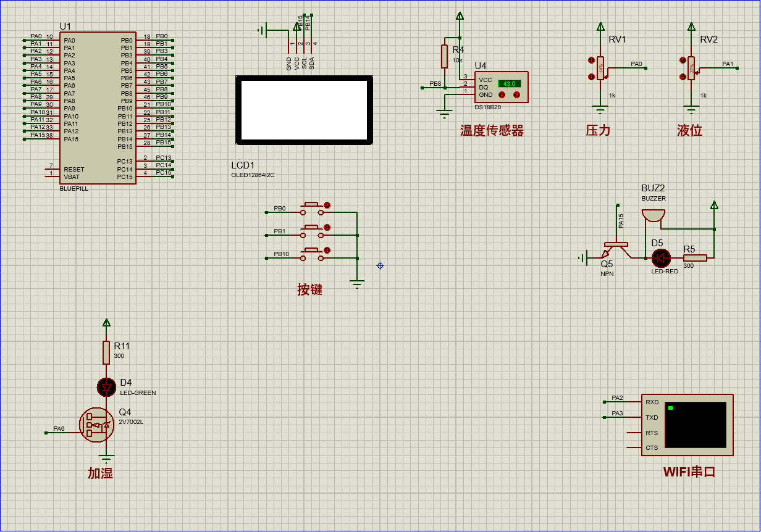Click the LCD1 reference label

[x=243, y=165]
